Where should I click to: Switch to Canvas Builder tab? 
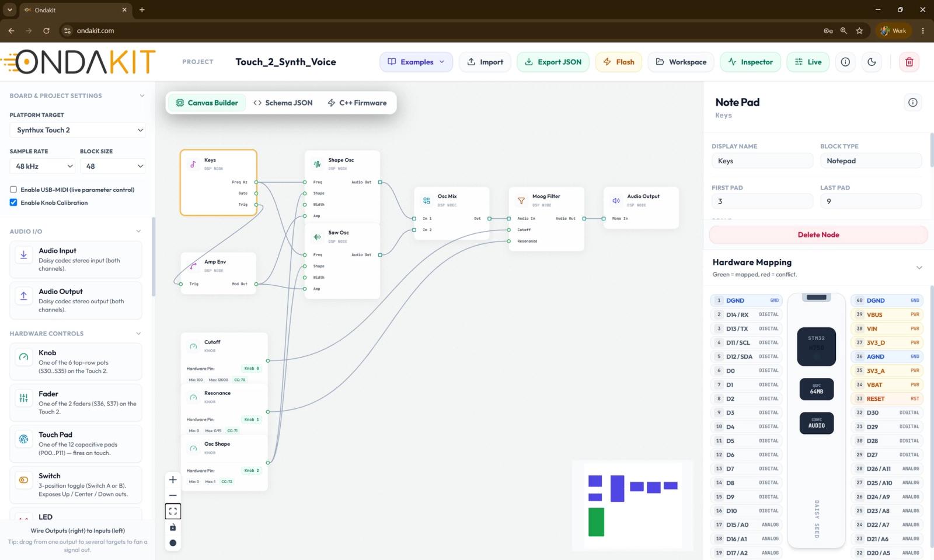207,103
